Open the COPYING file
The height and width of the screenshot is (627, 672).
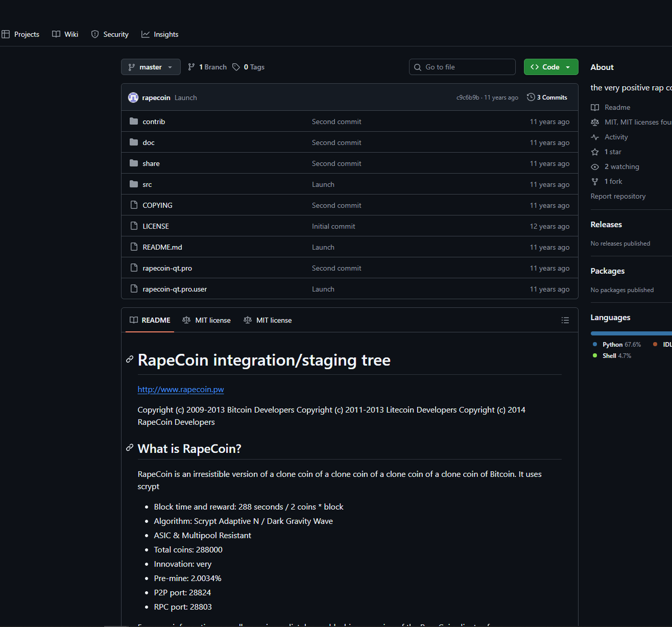157,205
